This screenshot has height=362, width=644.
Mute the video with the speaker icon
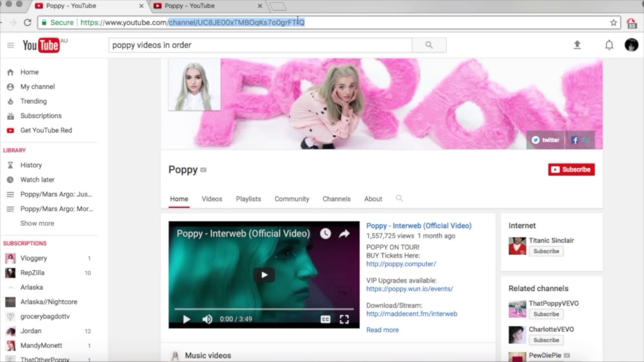tap(207, 319)
